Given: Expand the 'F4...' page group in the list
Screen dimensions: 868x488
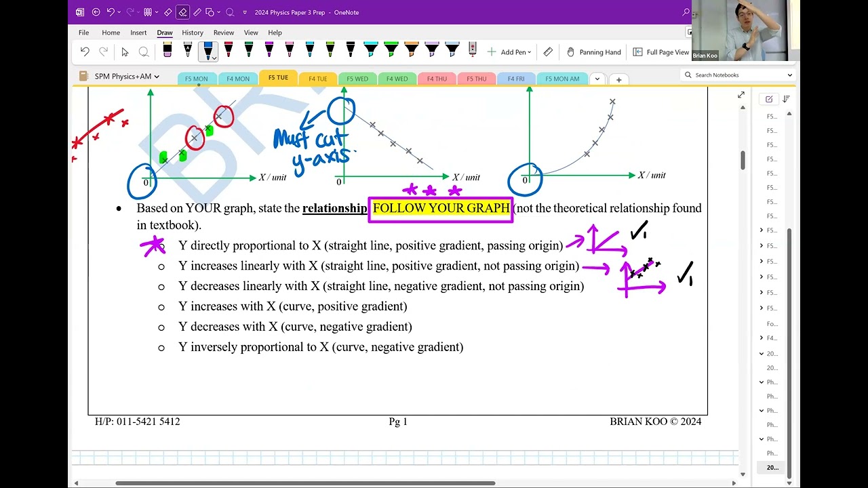Looking at the screenshot, I should (762, 338).
